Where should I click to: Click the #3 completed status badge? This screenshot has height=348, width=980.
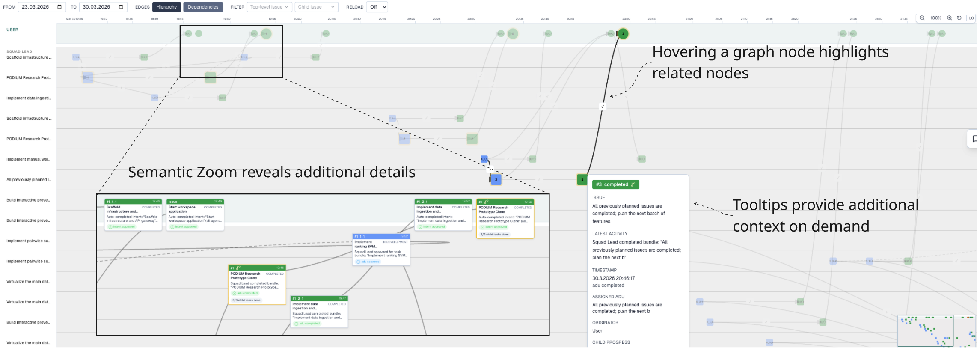[x=615, y=184]
